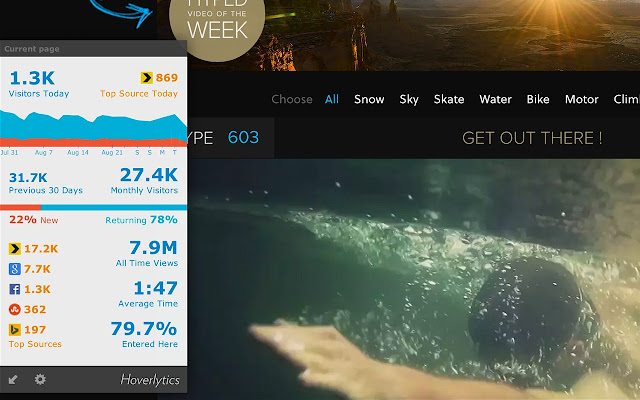Click the swimmer video thumbnail

pyautogui.click(x=413, y=279)
